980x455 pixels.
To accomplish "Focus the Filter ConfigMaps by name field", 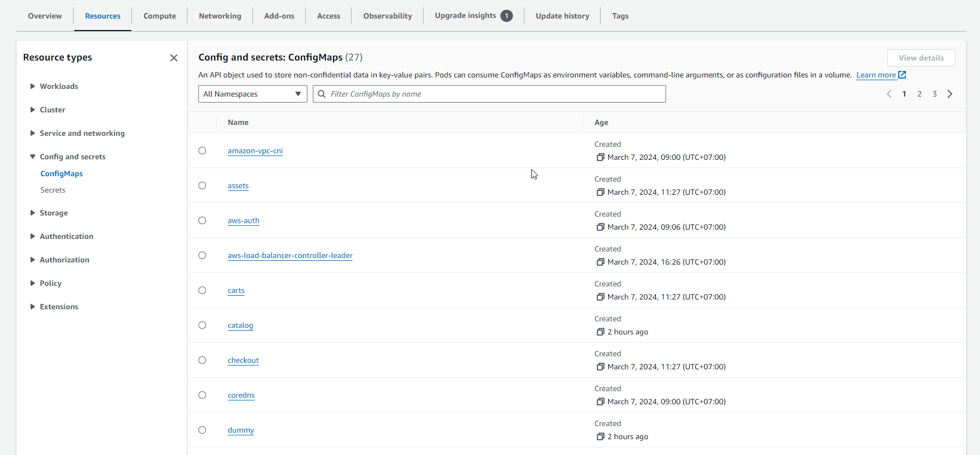I will pyautogui.click(x=489, y=94).
